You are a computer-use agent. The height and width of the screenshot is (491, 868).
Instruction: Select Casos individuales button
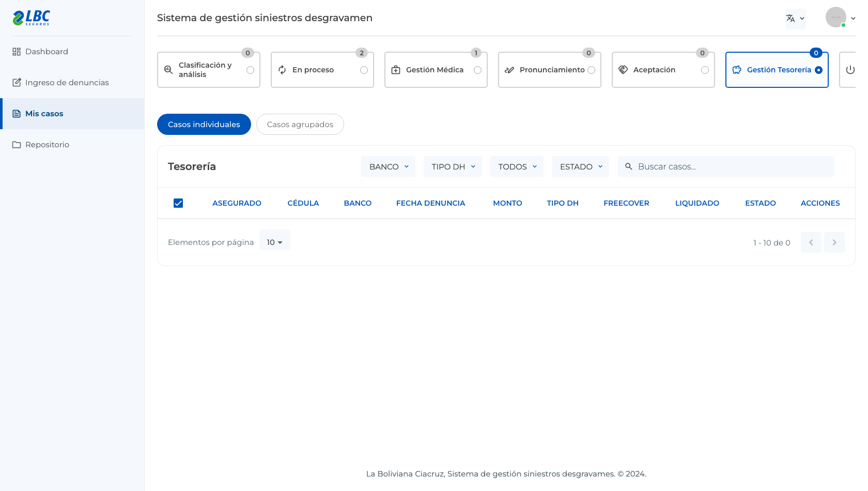pyautogui.click(x=204, y=125)
